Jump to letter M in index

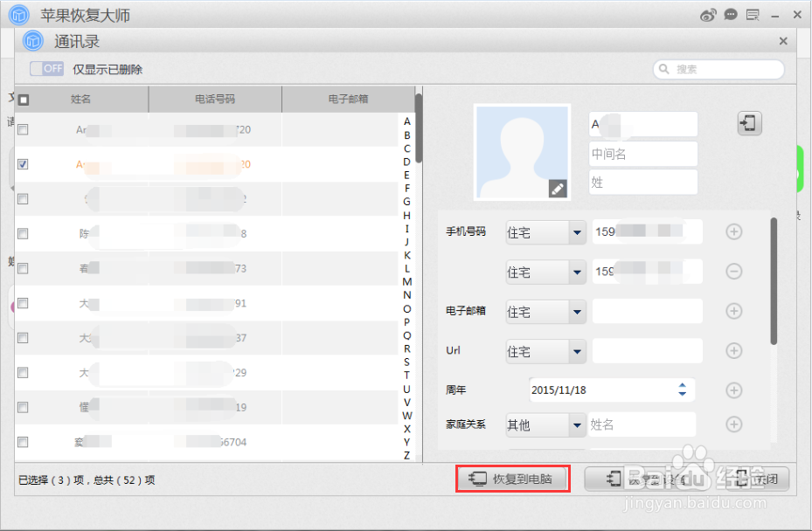click(407, 281)
